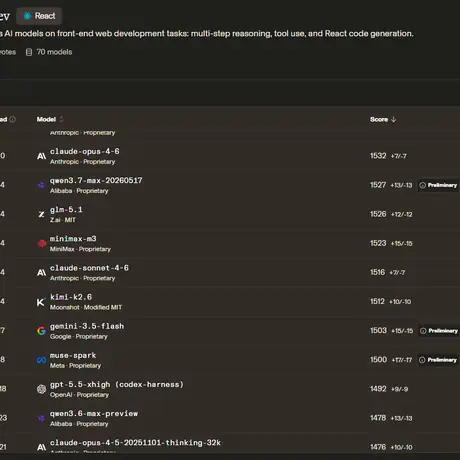The height and width of the screenshot is (460, 460).
Task: Open the glm-5.1 model link
Action: (x=66, y=210)
